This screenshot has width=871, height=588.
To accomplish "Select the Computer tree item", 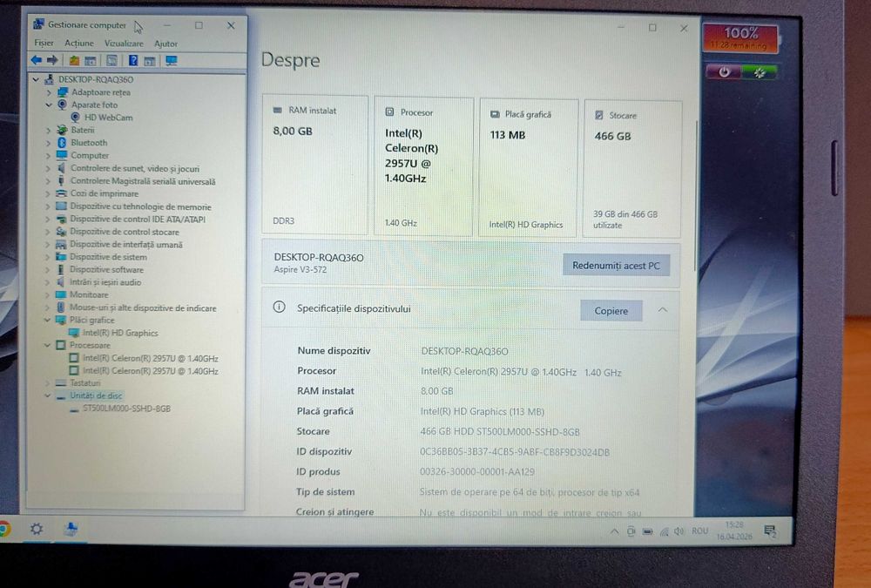I will pos(90,156).
